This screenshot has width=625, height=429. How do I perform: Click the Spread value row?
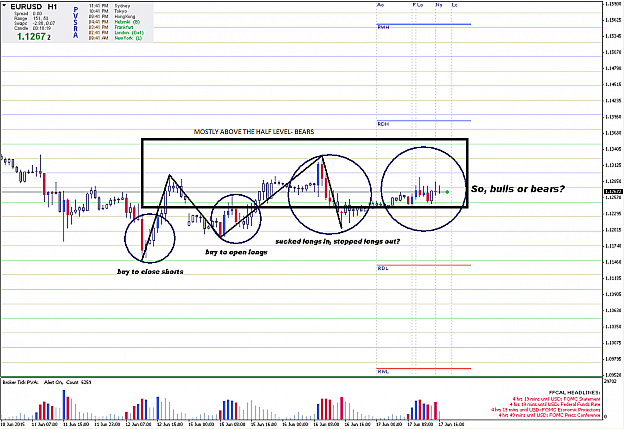pos(28,14)
